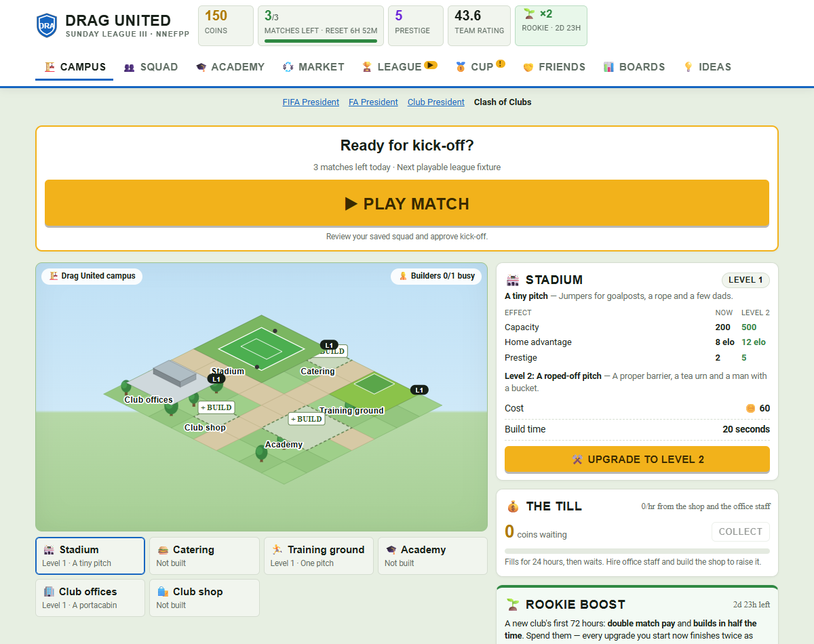The width and height of the screenshot is (814, 644).
Task: Click the coin icon next to cost 60
Action: tap(750, 408)
